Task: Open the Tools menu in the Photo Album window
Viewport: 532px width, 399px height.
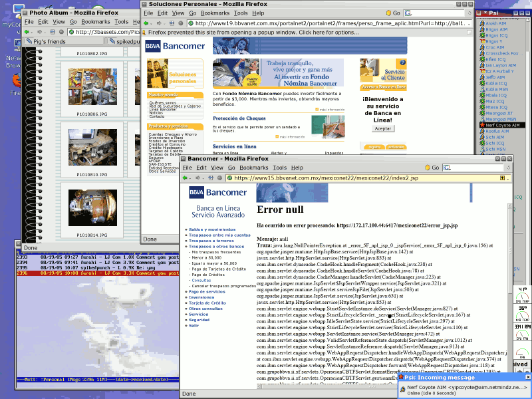Action: coord(122,21)
